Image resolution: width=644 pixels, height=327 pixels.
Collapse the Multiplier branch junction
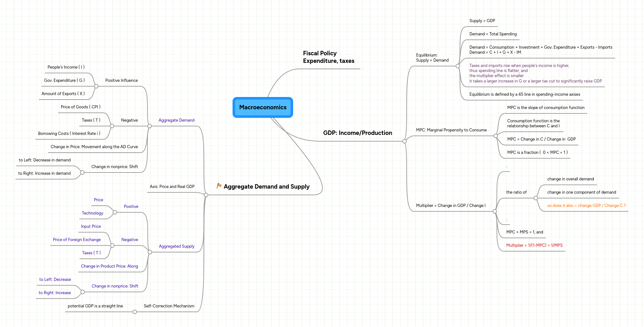click(x=495, y=211)
